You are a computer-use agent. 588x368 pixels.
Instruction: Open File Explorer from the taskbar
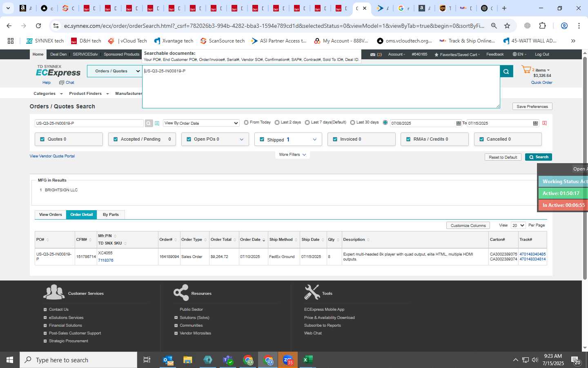coord(188,360)
